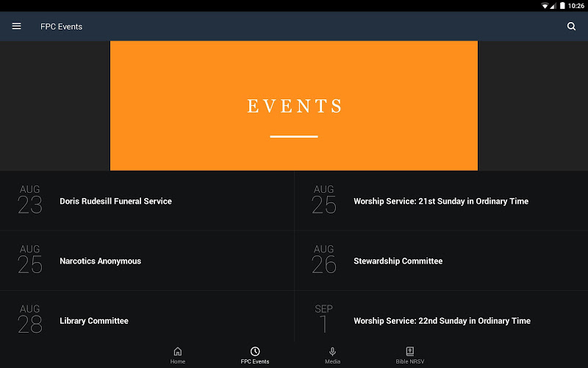Screen dimensions: 588x368
Task: Click the 10:26 clock in status bar
Action: coord(576,6)
